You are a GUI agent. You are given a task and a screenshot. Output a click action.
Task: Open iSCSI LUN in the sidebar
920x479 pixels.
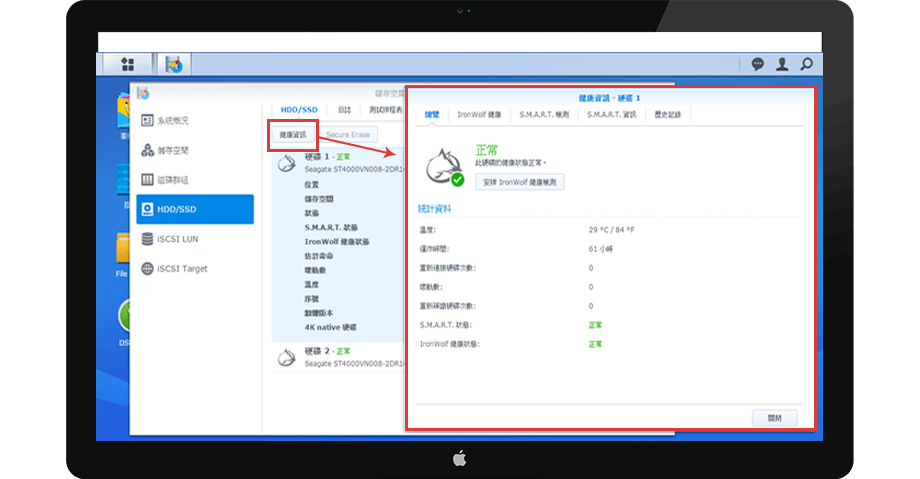click(x=170, y=239)
